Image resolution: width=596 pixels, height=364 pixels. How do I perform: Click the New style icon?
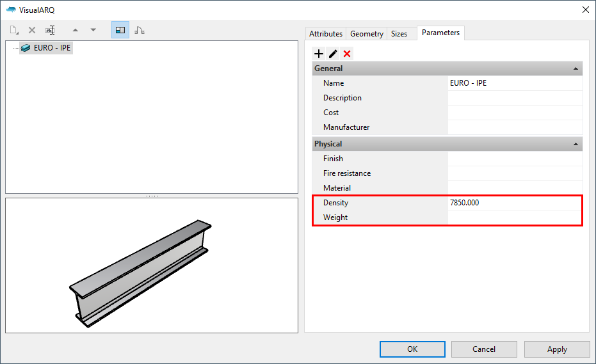[x=15, y=30]
